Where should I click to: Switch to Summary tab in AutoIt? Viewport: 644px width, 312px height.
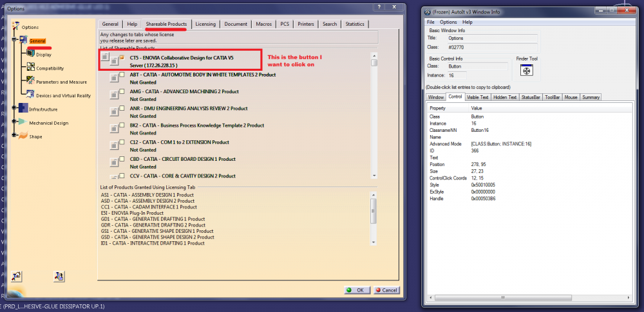[591, 97]
